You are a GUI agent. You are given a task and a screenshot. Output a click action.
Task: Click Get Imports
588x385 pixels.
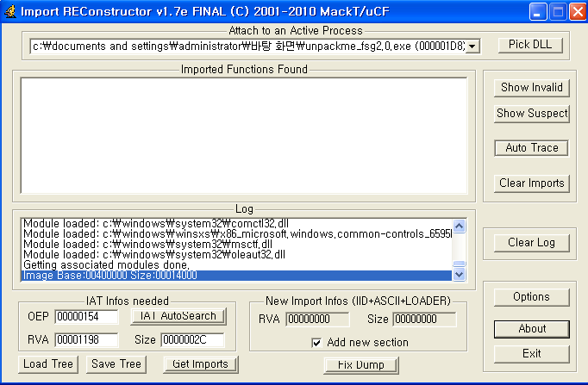coord(201,364)
